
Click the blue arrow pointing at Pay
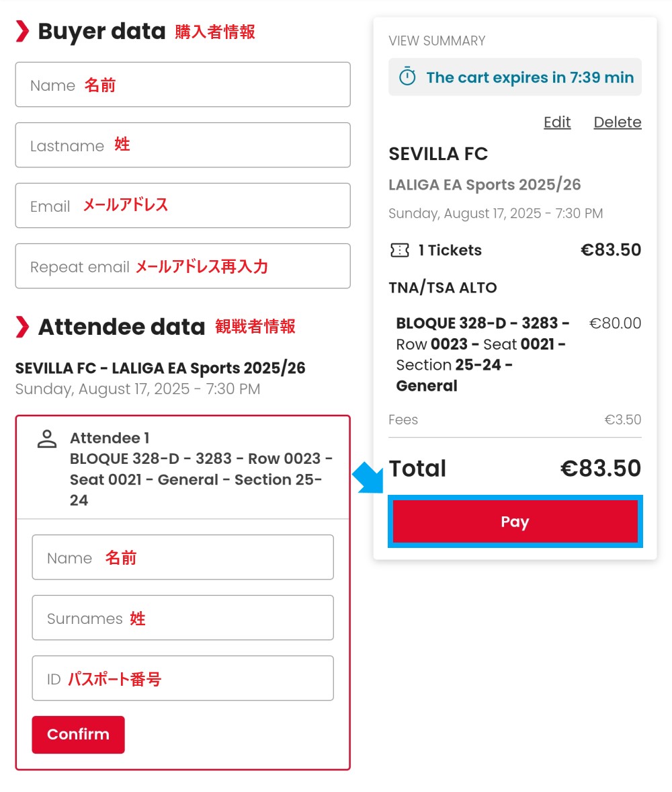point(368,477)
